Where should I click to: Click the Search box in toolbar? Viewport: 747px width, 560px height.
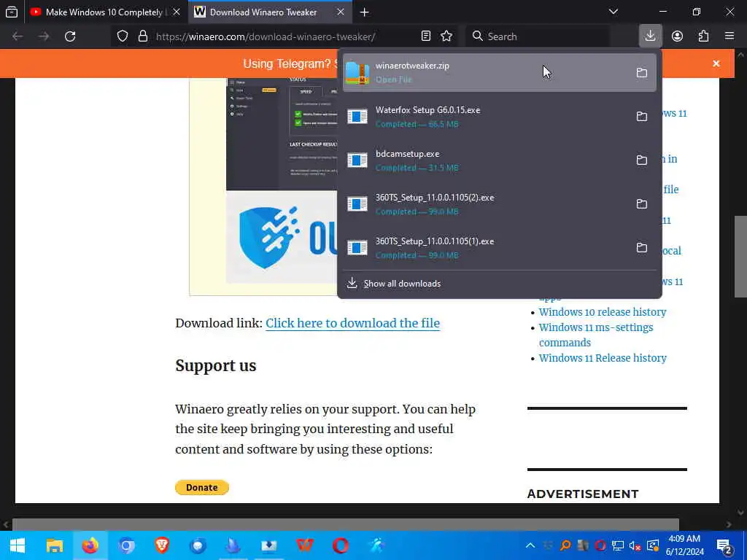point(536,36)
